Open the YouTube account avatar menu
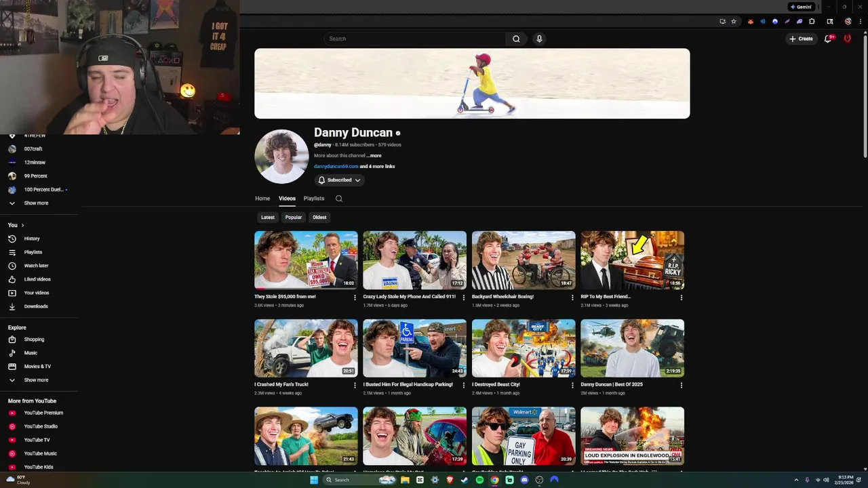868x488 pixels. click(847, 39)
